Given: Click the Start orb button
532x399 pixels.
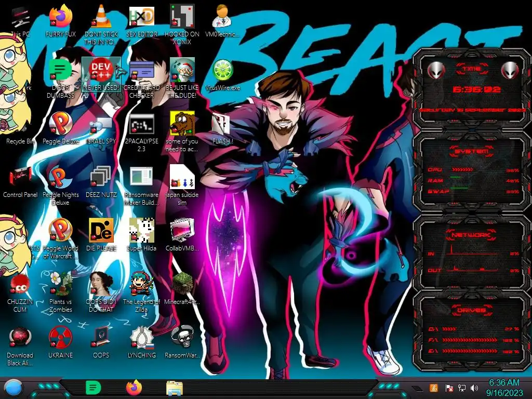Looking at the screenshot, I should point(14,388).
